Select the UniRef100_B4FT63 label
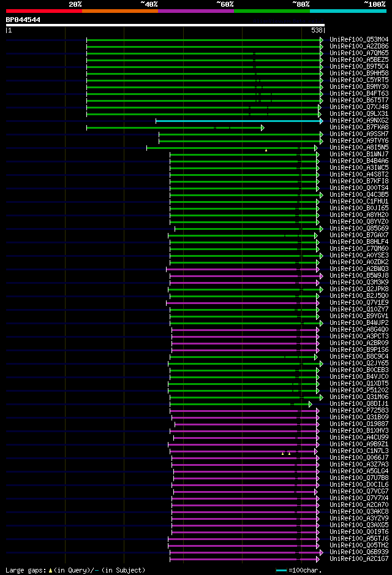 pyautogui.click(x=359, y=94)
